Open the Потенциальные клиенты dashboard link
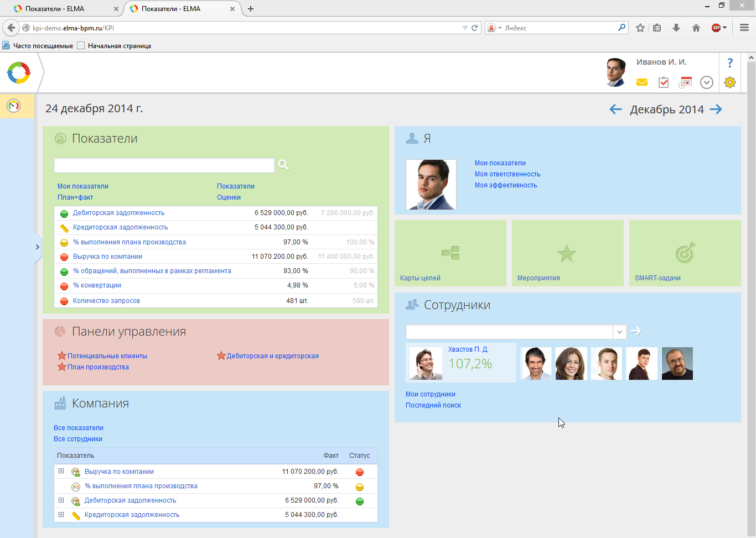Image resolution: width=756 pixels, height=538 pixels. 107,356
